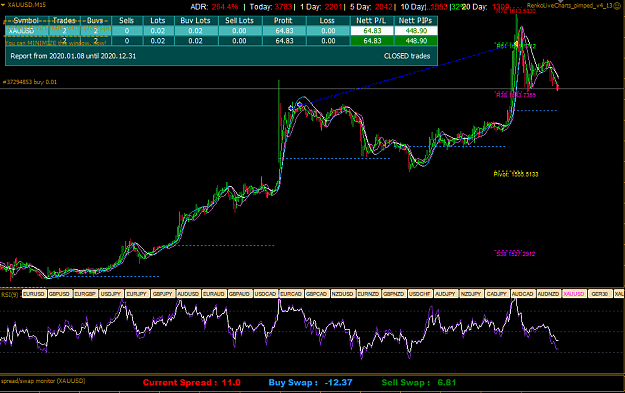Screen dimensions: 625x393
Task: Click the magenta S38 1527.2912 level label
Action: pos(515,254)
